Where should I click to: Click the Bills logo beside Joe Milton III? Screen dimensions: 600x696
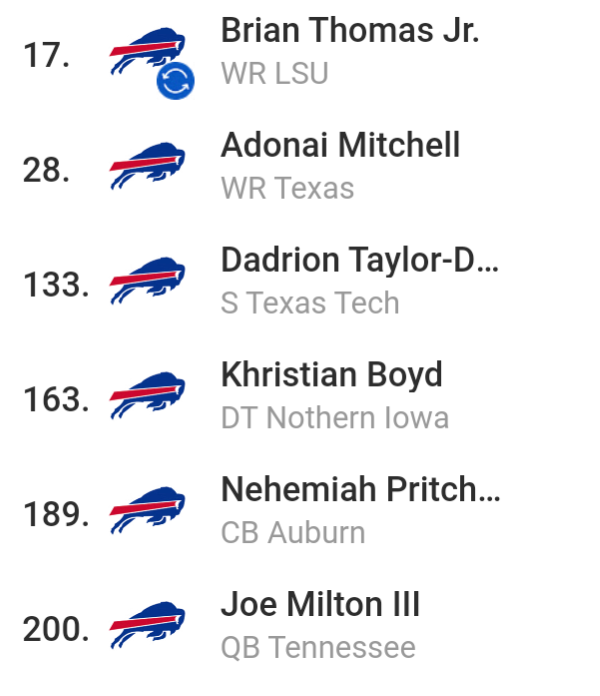(147, 625)
